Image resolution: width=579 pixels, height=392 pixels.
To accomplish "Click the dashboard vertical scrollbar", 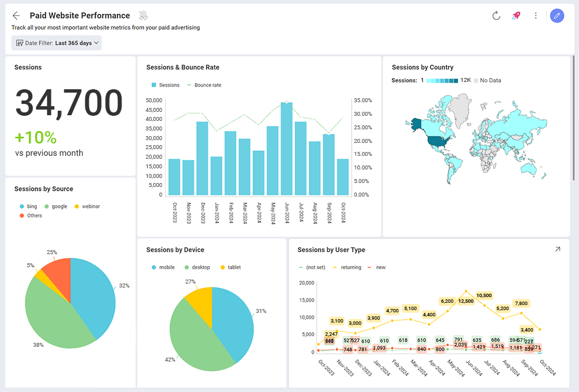I will pyautogui.click(x=573, y=118).
